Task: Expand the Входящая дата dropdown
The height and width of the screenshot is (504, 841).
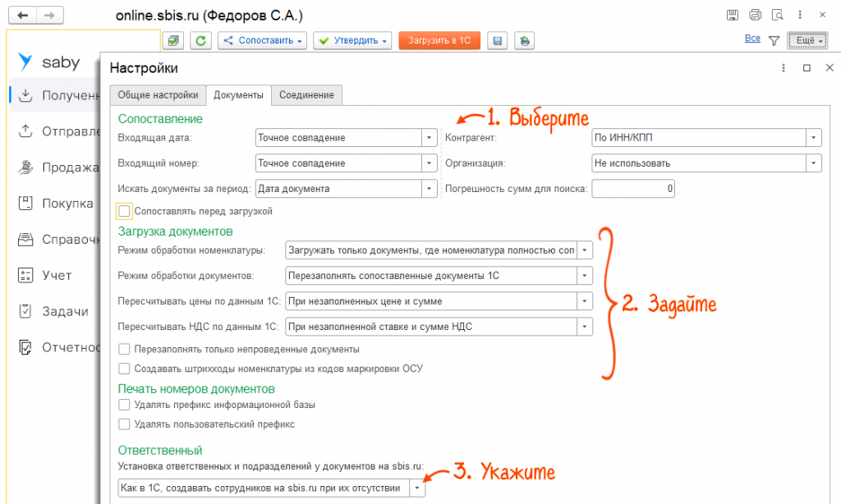Action: (429, 138)
